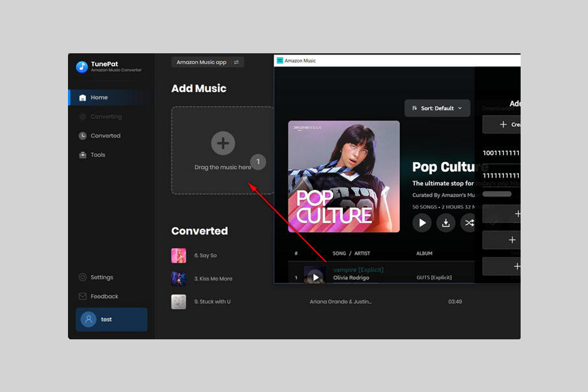Click the download playlist icon
Screen dimensions: 588x392
[446, 223]
